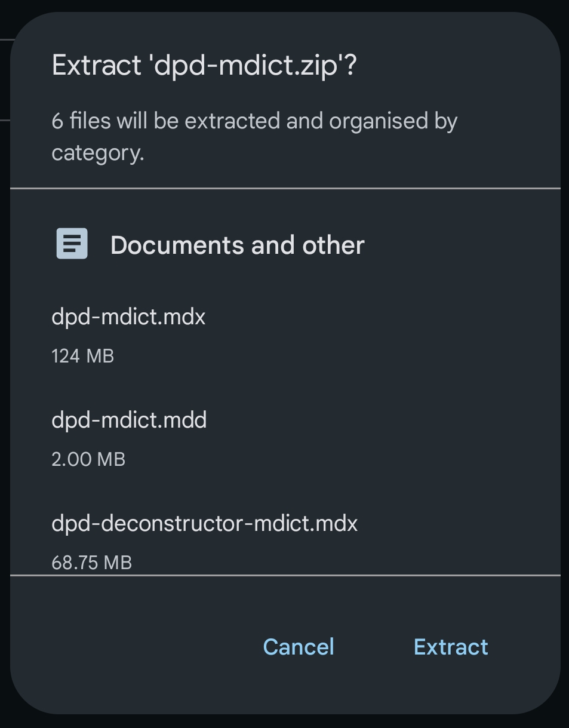Select the 'Documents and other' category header
Viewport: 569px width, 728px height.
237,245
